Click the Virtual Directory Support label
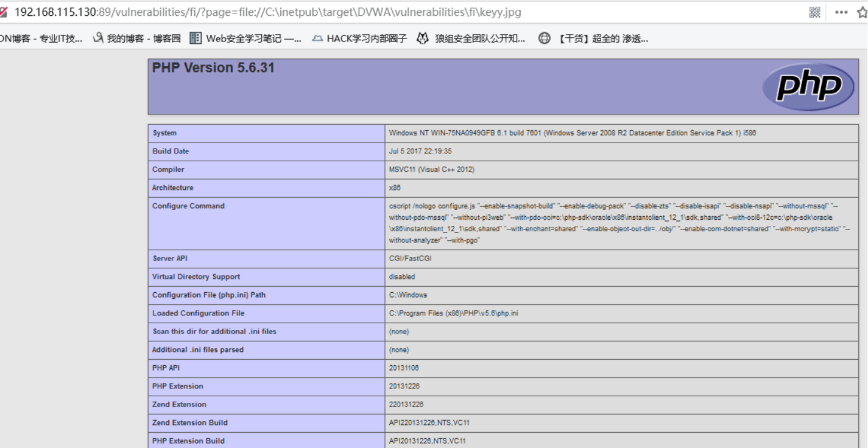 [x=196, y=276]
